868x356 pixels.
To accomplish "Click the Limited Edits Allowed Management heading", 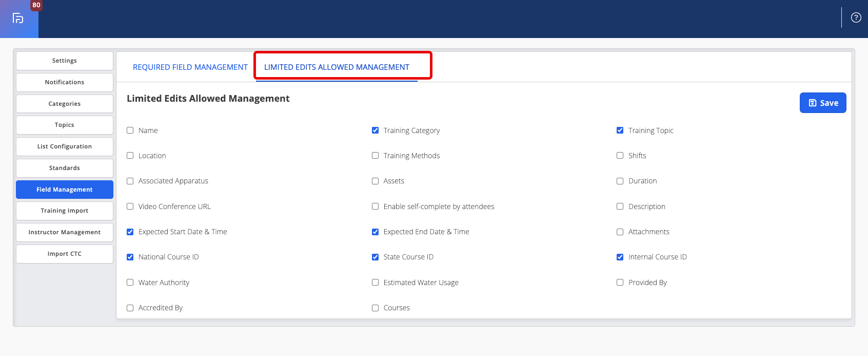I will tap(208, 99).
